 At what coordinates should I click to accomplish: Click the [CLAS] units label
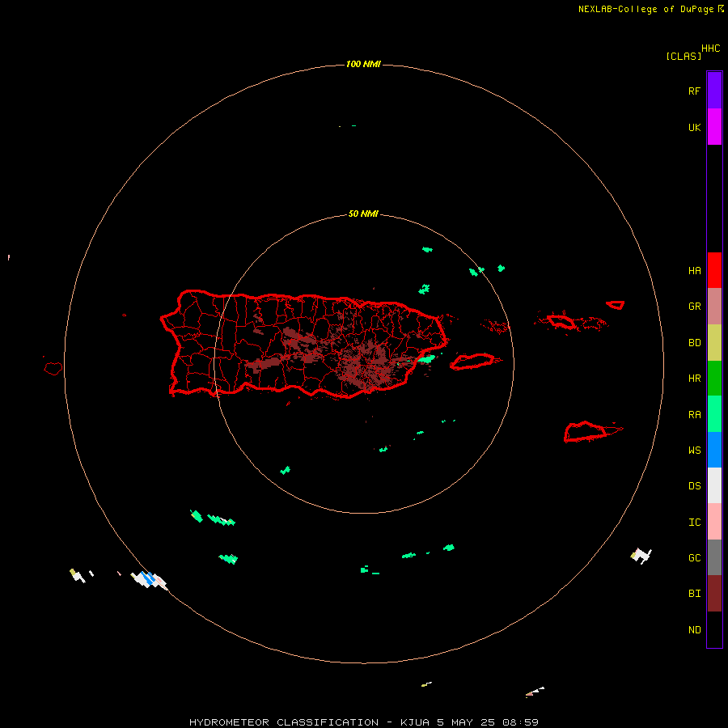coord(684,56)
